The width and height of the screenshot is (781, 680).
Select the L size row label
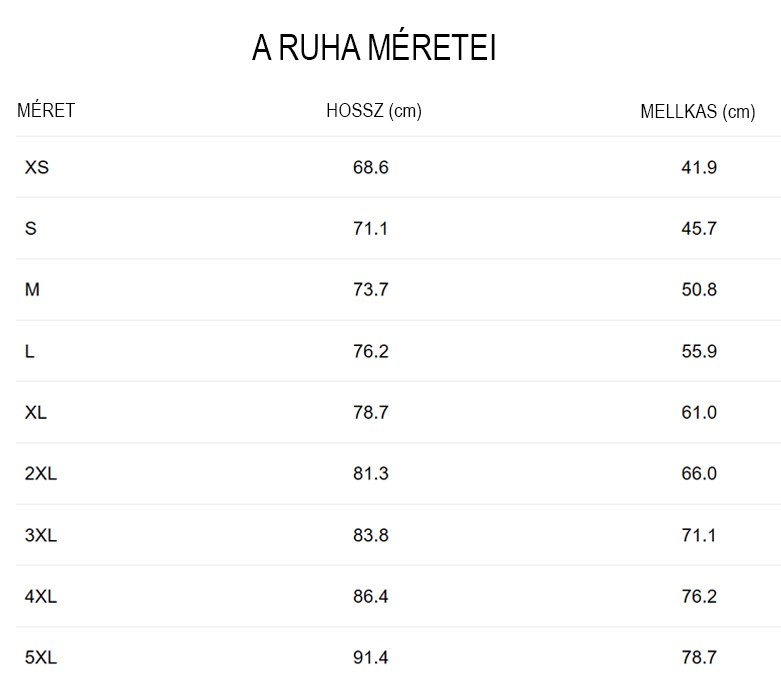coord(30,352)
